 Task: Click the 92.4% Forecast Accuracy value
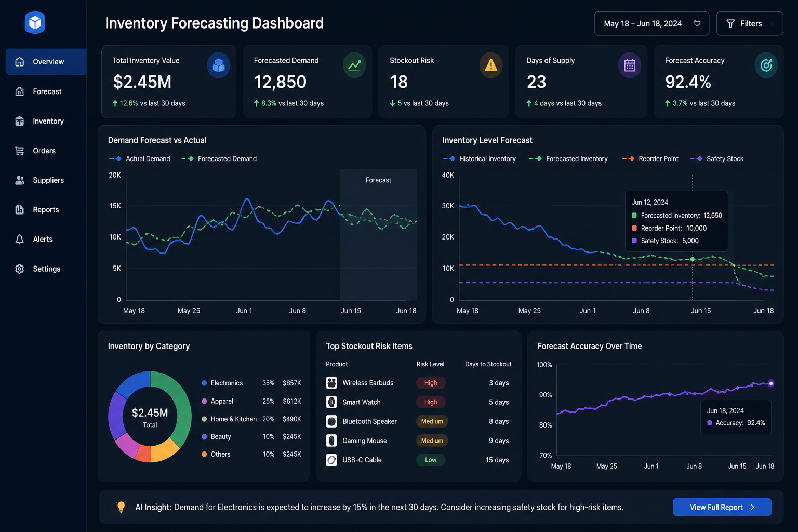(x=688, y=82)
